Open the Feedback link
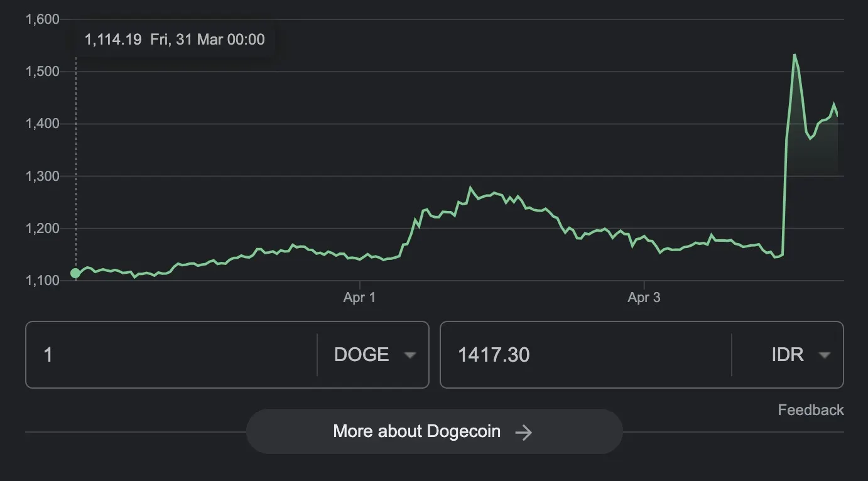Image resolution: width=868 pixels, height=481 pixels. click(x=810, y=410)
